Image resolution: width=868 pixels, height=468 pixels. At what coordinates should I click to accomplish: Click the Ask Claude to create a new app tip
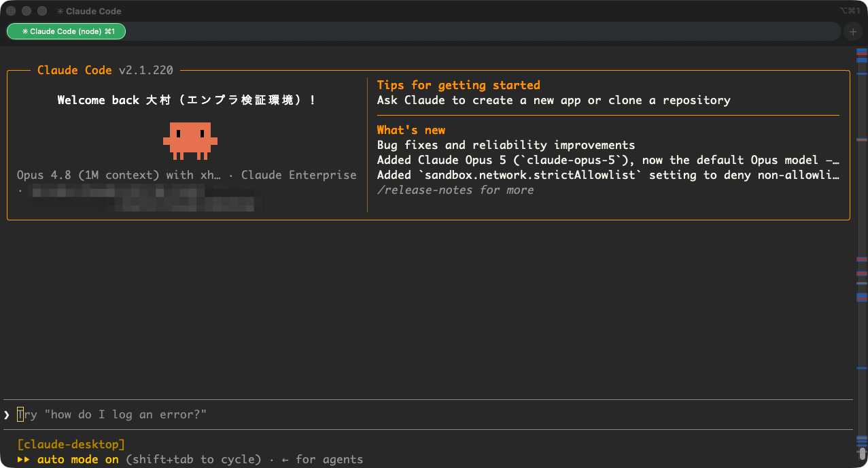click(554, 100)
